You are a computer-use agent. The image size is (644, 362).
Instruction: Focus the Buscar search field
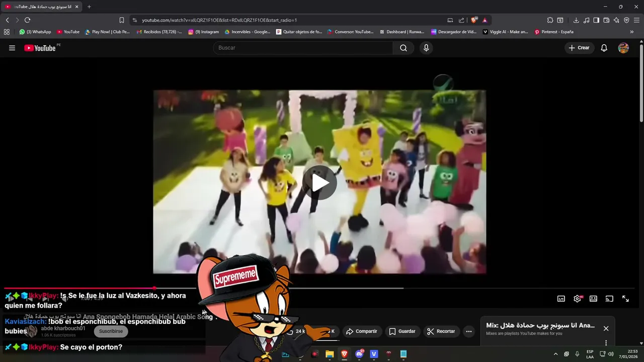pos(303,48)
